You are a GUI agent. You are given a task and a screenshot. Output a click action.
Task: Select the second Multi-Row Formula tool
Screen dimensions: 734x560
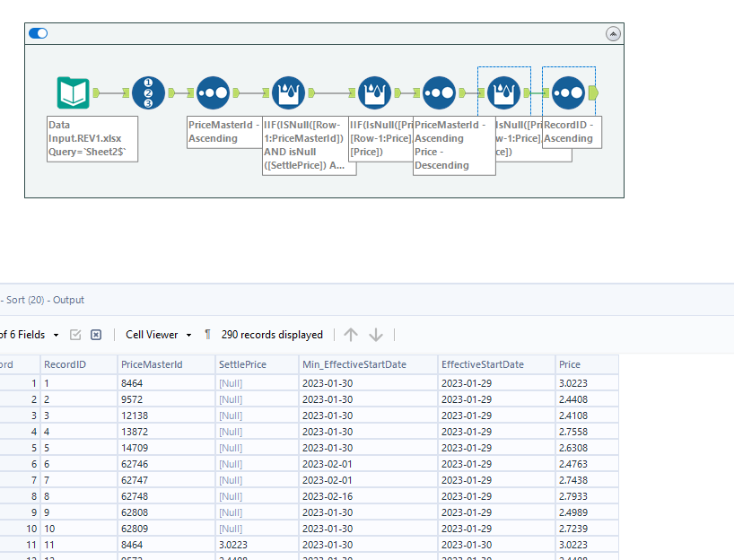(374, 92)
